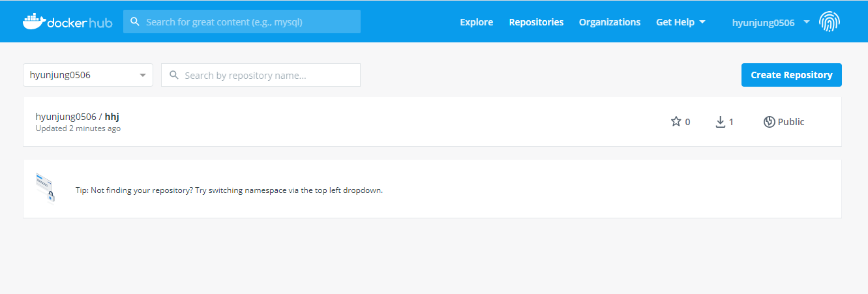Screen dimensions: 868x294
Task: Click the star icon on hhj repository
Action: (676, 121)
